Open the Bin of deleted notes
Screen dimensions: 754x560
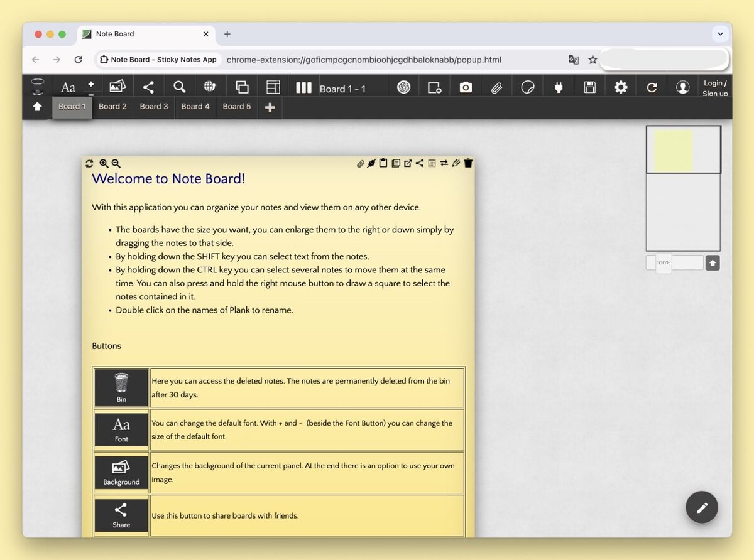click(x=38, y=87)
